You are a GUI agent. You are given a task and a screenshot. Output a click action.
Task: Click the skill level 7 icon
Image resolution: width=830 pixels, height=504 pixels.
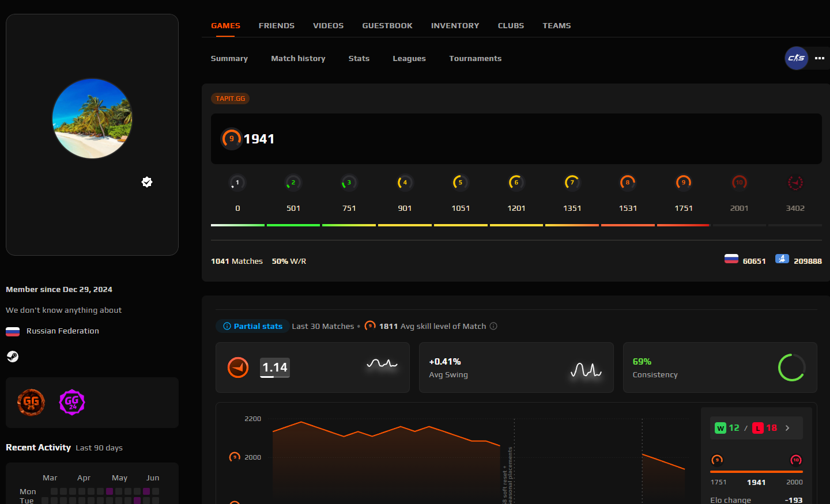click(572, 183)
